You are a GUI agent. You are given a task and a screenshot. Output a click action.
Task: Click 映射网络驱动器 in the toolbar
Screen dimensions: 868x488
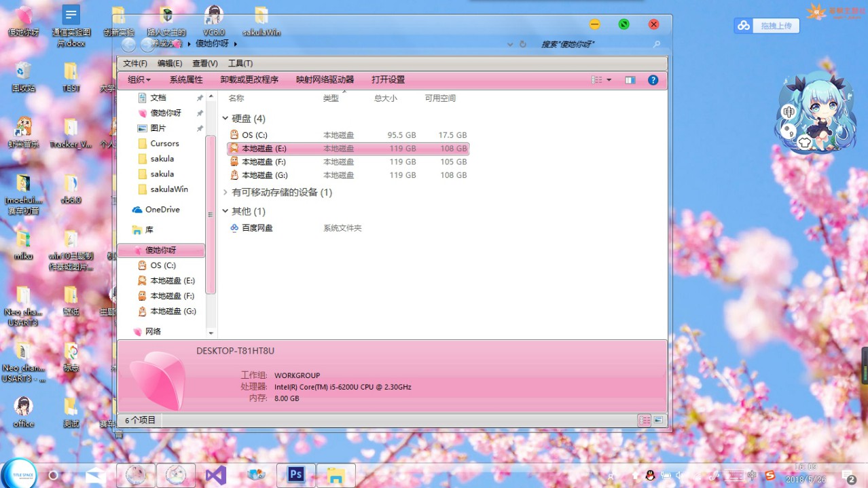coord(325,80)
